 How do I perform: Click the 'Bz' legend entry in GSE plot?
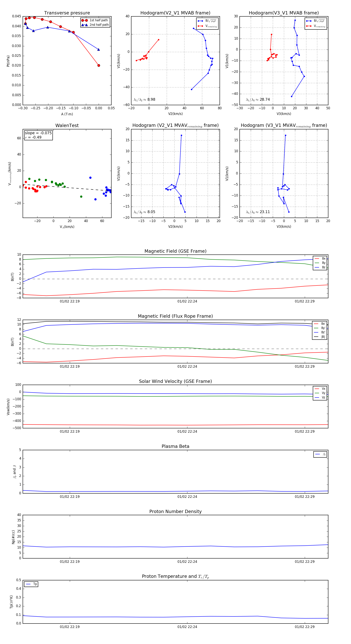coord(320,268)
